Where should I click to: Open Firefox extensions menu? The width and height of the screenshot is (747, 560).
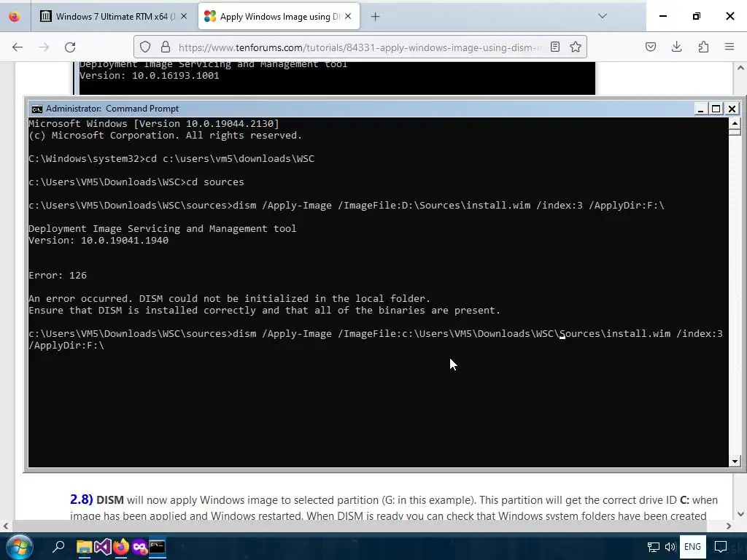pos(703,47)
